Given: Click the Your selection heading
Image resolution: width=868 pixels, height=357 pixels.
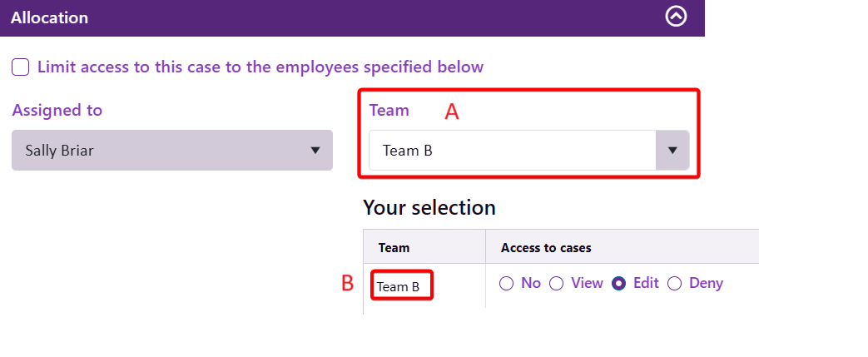Looking at the screenshot, I should (429, 207).
